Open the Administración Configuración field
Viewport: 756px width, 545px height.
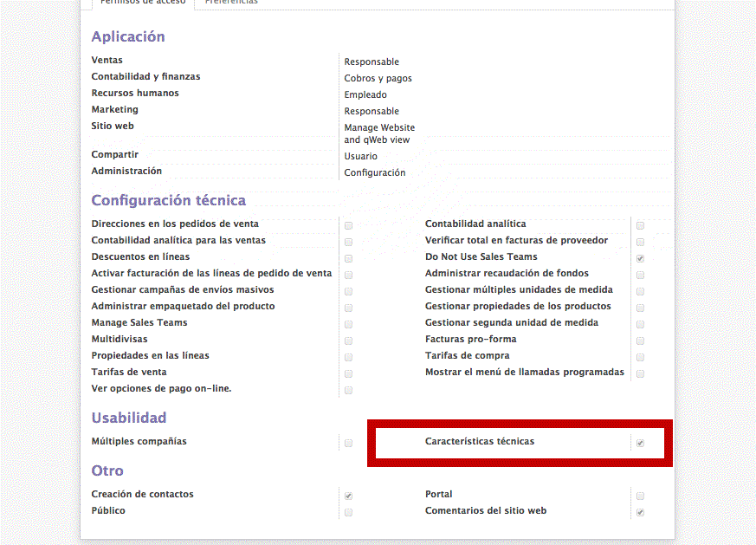tap(374, 173)
